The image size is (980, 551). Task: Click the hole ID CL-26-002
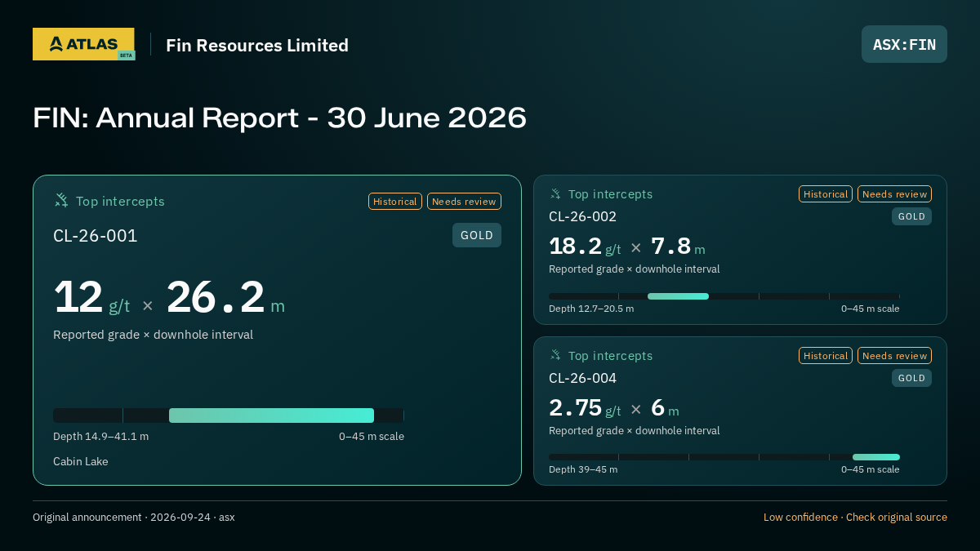[x=582, y=216]
